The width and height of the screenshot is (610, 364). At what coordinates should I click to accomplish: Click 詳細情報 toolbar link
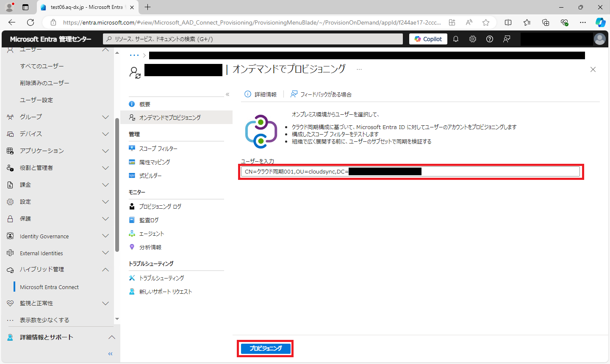tap(261, 94)
